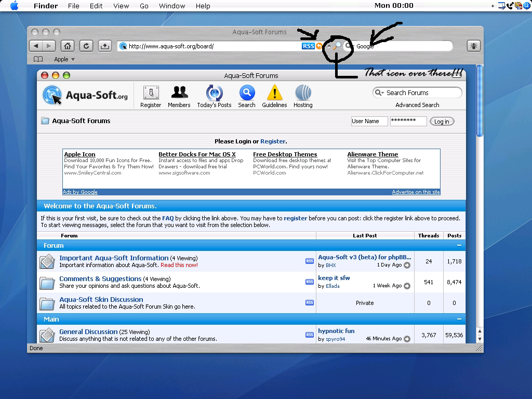
Task: Open the View menu
Action: (x=121, y=6)
